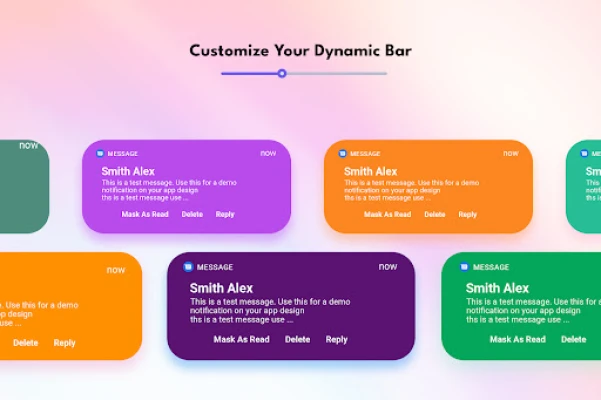Image resolution: width=601 pixels, height=400 pixels.
Task: Click Delete on the bottom-right green card
Action: pos(573,339)
